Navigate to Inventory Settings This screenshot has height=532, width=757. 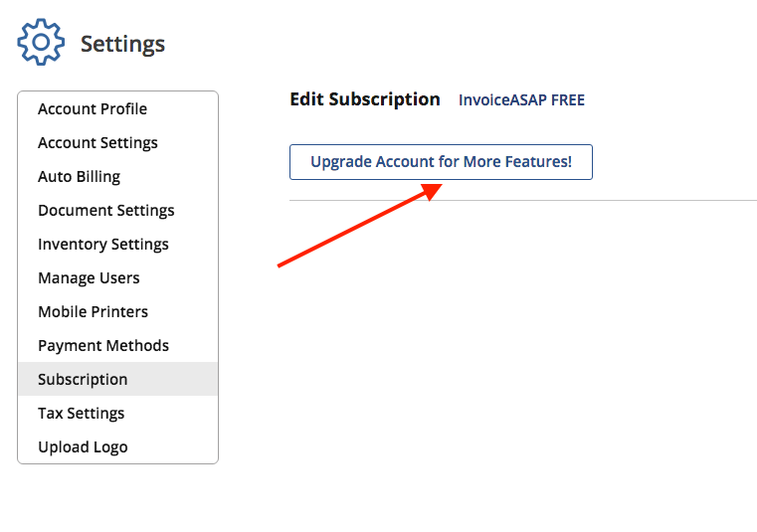pyautogui.click(x=103, y=245)
